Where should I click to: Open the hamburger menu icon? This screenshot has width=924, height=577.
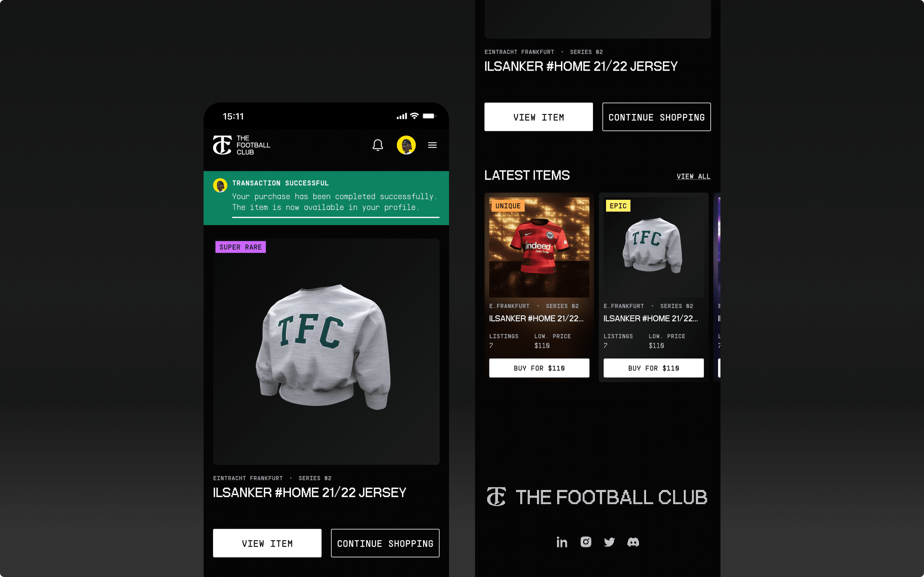pos(432,145)
